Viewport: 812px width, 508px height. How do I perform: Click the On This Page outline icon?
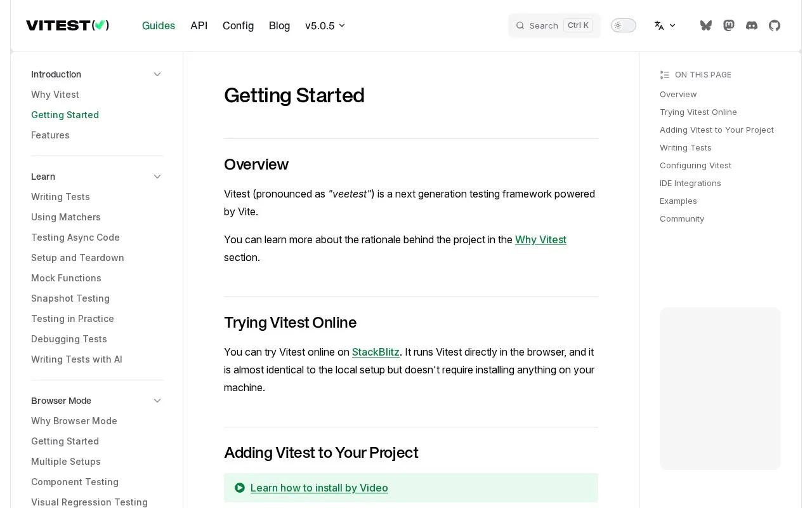click(x=665, y=75)
